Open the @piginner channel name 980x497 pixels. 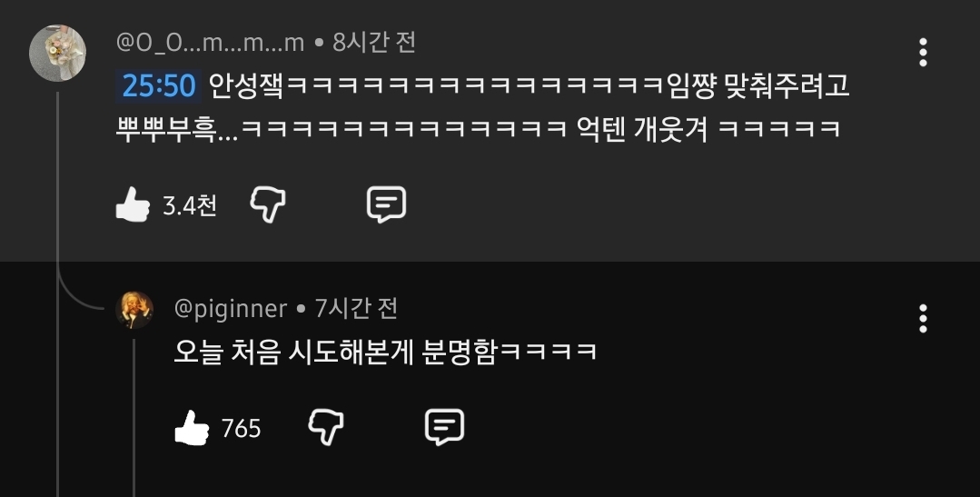tap(231, 309)
